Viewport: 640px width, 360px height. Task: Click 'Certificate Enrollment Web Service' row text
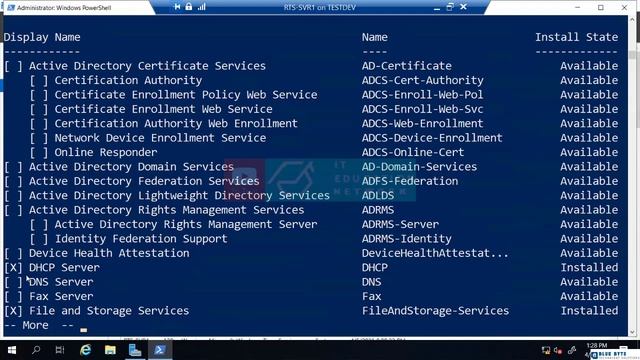[163, 109]
